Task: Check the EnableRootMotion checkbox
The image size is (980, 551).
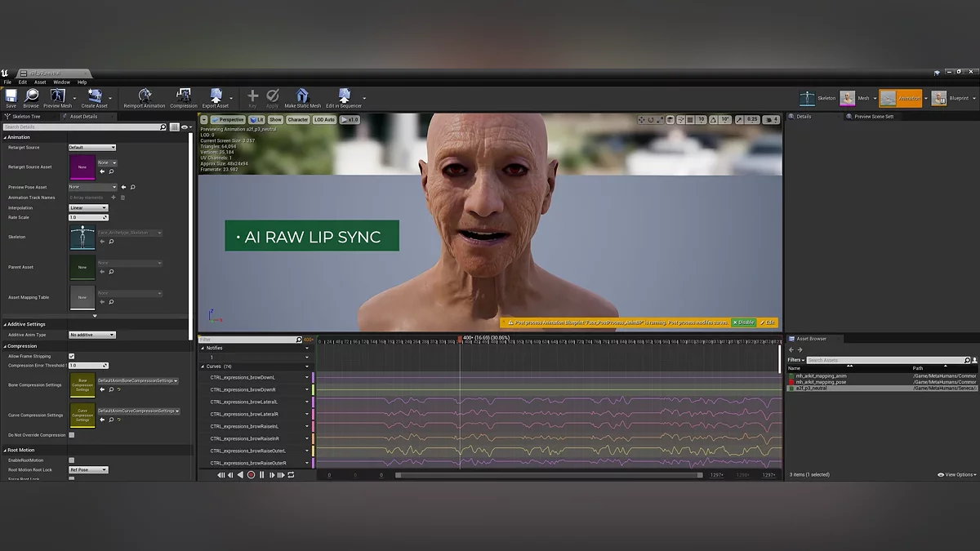Action: coord(72,460)
